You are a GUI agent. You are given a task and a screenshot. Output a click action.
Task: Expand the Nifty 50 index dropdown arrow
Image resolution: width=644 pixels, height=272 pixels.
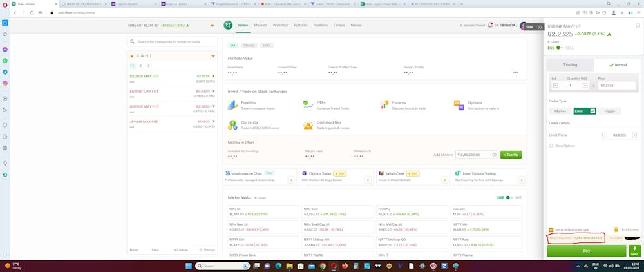coord(211,26)
